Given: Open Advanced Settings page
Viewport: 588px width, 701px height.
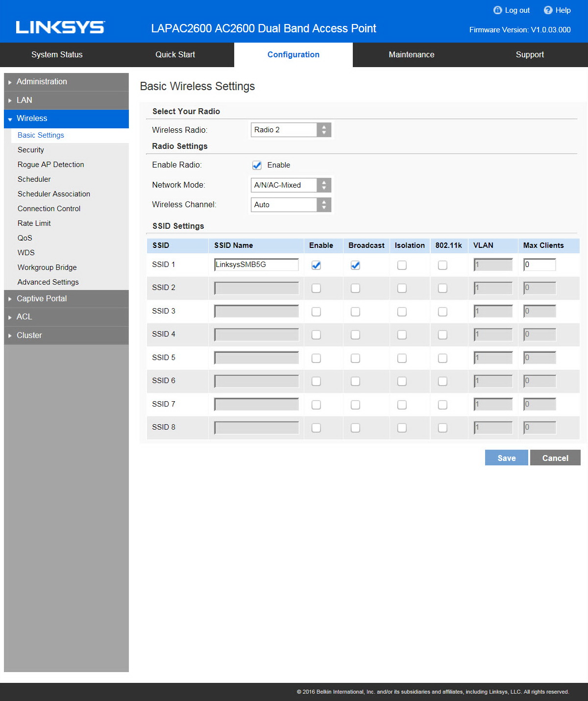Looking at the screenshot, I should pos(48,282).
